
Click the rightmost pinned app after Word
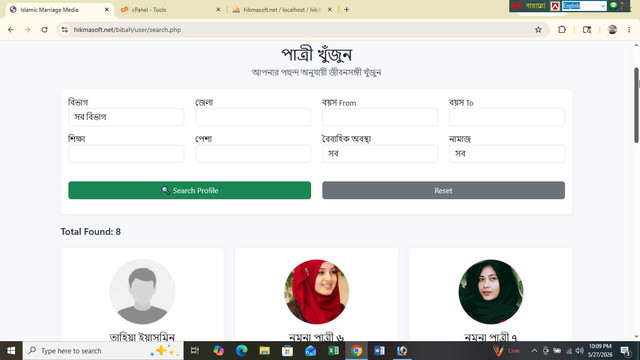click(402, 351)
